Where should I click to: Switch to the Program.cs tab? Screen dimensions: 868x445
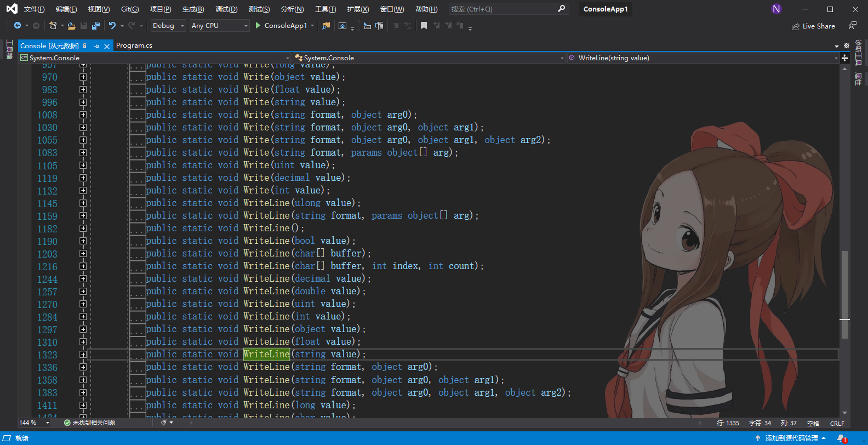[134, 45]
